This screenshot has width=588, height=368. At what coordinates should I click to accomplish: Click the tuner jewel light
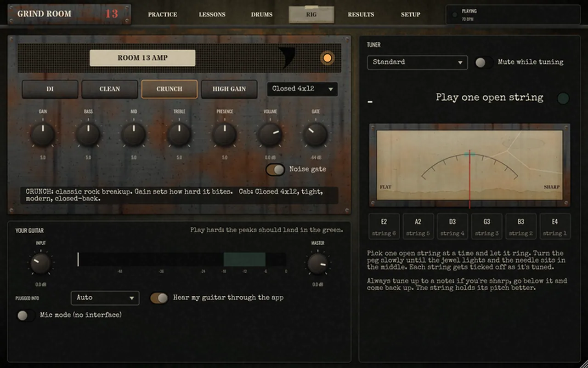563,98
